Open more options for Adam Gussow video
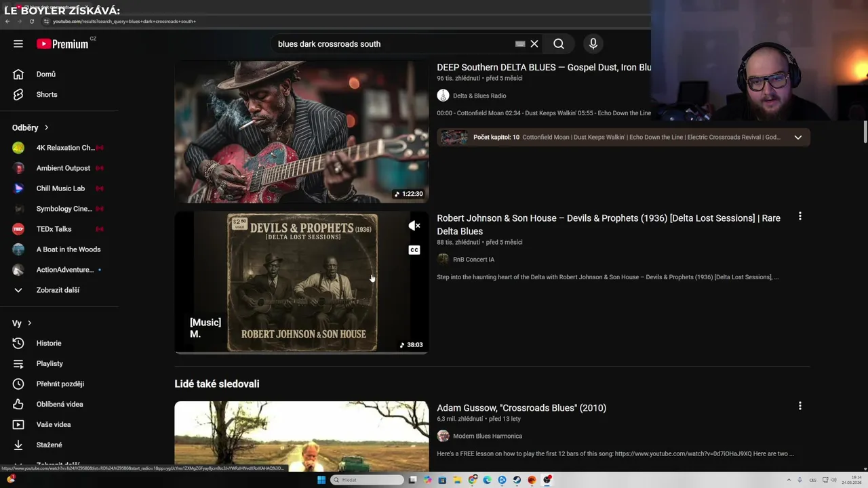 tap(800, 406)
